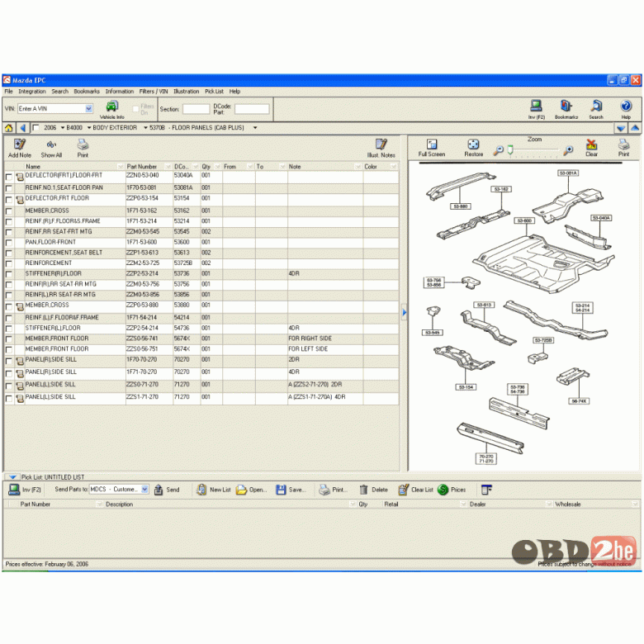Click the Show All icon
644x644 pixels.
[x=51, y=144]
